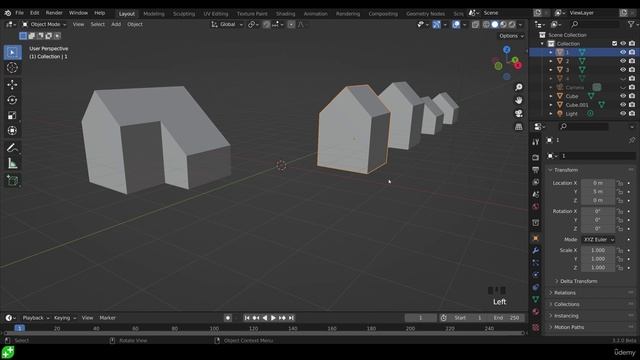Viewport: 640px width, 360px height.
Task: Open the Material properties tab
Action: pyautogui.click(x=536, y=311)
